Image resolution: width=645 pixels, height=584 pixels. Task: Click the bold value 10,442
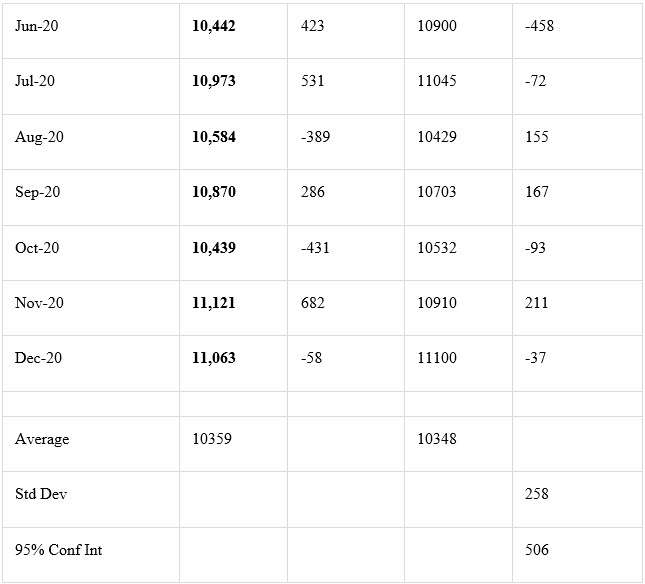point(213,26)
